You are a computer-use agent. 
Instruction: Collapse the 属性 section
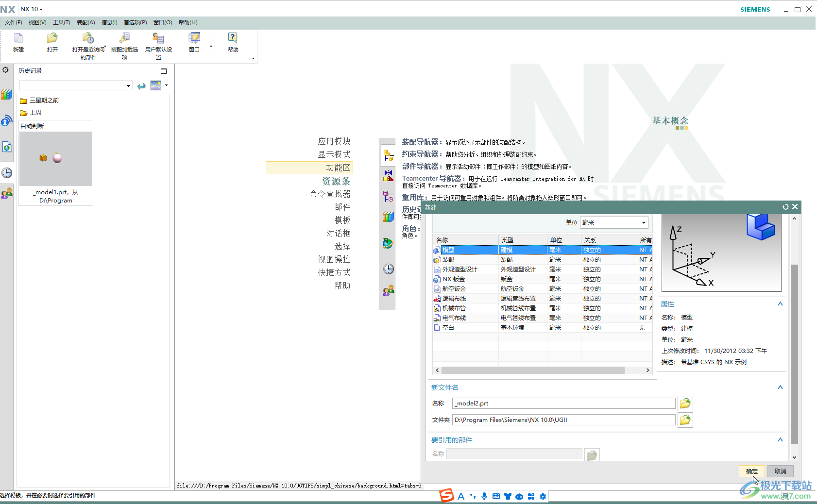[780, 304]
